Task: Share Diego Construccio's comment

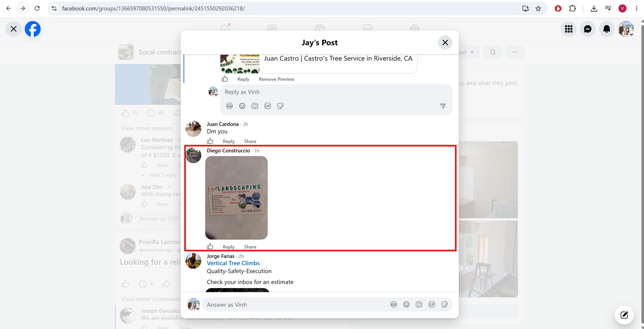Action: point(250,247)
